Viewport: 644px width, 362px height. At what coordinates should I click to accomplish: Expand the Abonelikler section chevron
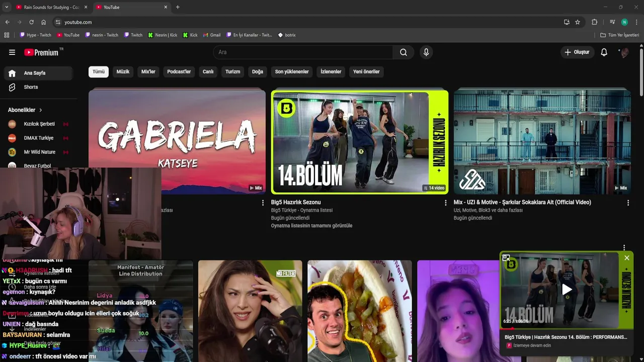(41, 110)
